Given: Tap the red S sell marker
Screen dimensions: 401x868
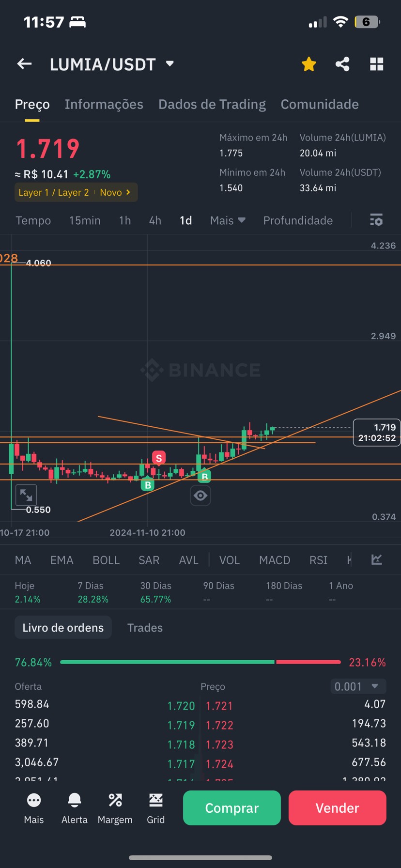Looking at the screenshot, I should coord(159,458).
